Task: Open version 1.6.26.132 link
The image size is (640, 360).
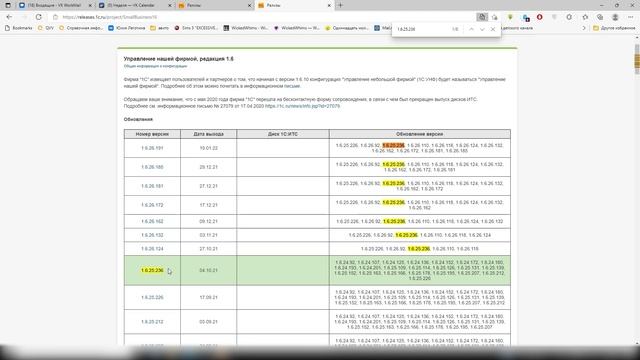Action: click(152, 235)
